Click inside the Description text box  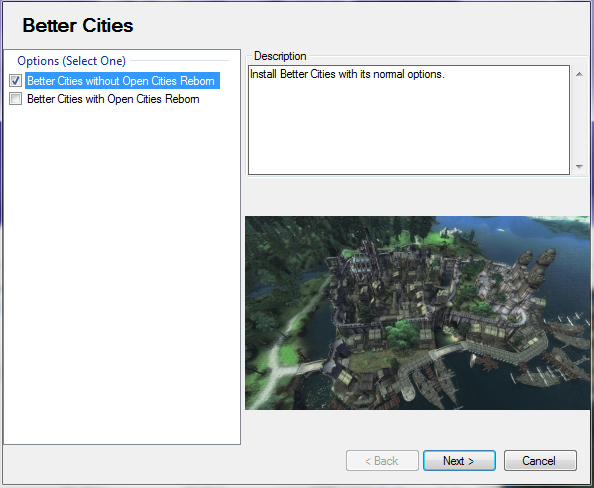409,120
